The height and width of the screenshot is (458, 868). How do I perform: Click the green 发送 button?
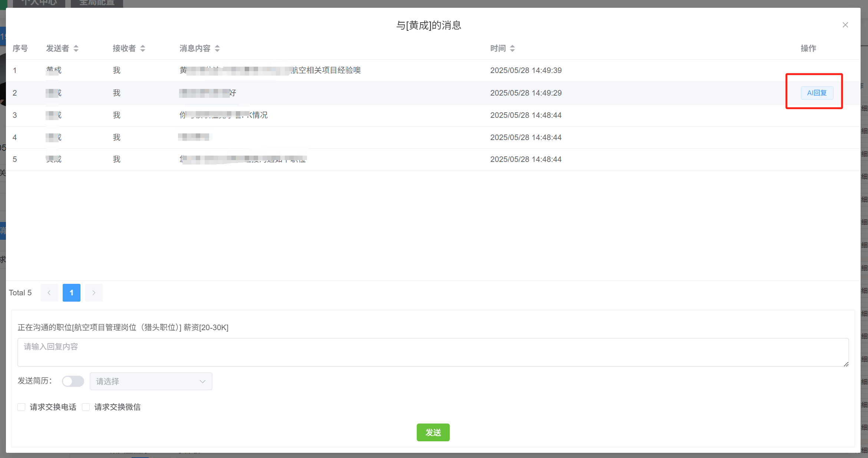(x=433, y=432)
